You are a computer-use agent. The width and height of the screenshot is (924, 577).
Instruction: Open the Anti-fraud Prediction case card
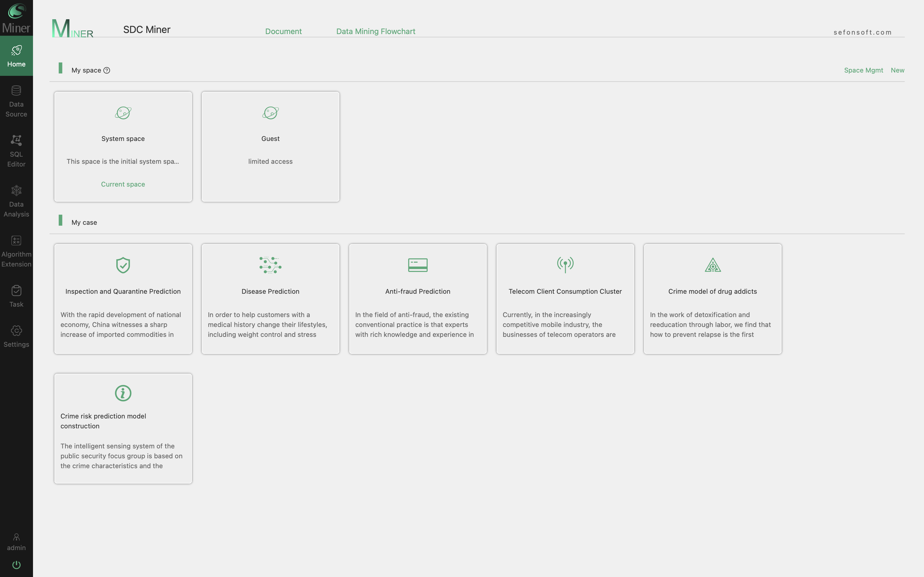pos(418,299)
